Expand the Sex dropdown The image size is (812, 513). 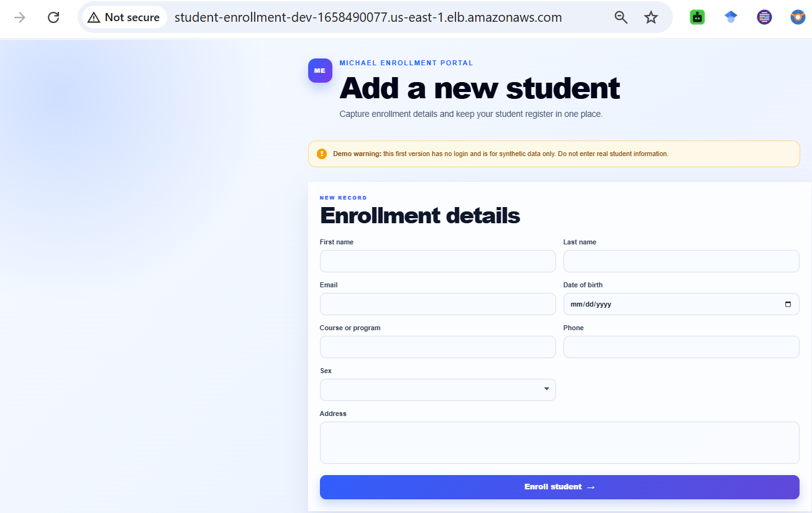pyautogui.click(x=438, y=390)
